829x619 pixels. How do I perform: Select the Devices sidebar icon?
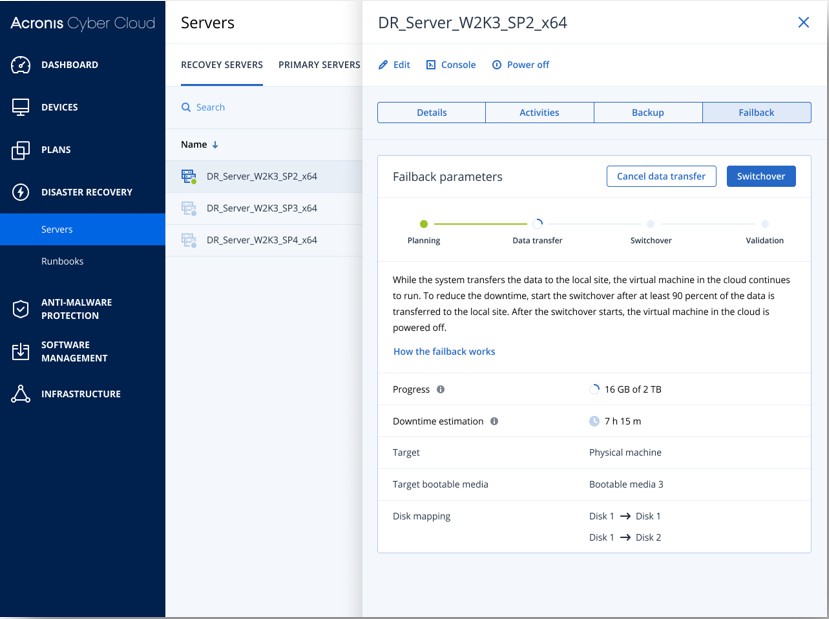(22, 106)
